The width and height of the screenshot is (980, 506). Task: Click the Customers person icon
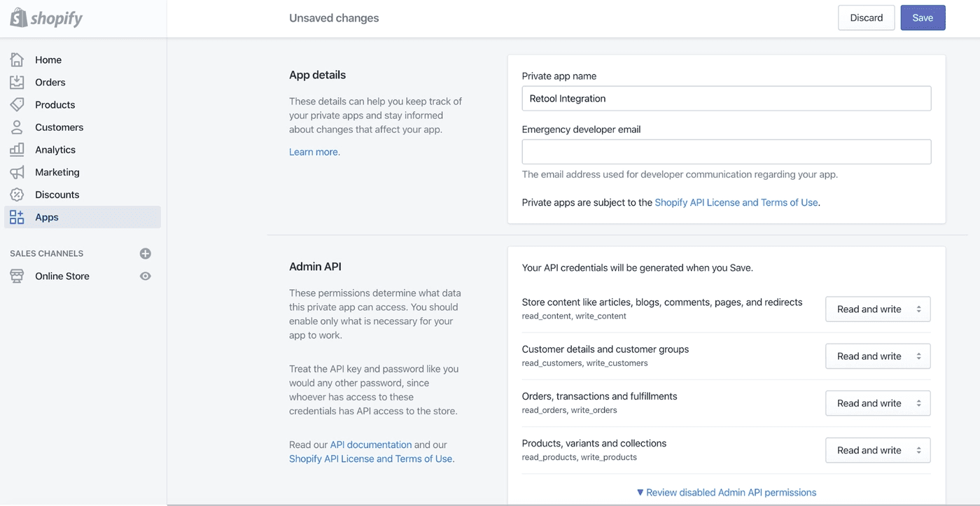click(17, 127)
